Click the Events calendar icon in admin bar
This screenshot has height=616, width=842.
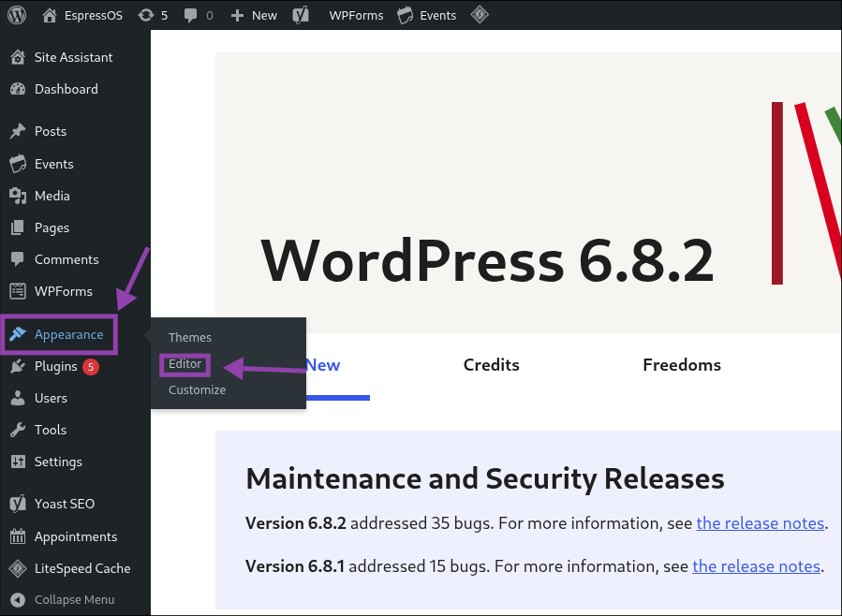coord(406,15)
